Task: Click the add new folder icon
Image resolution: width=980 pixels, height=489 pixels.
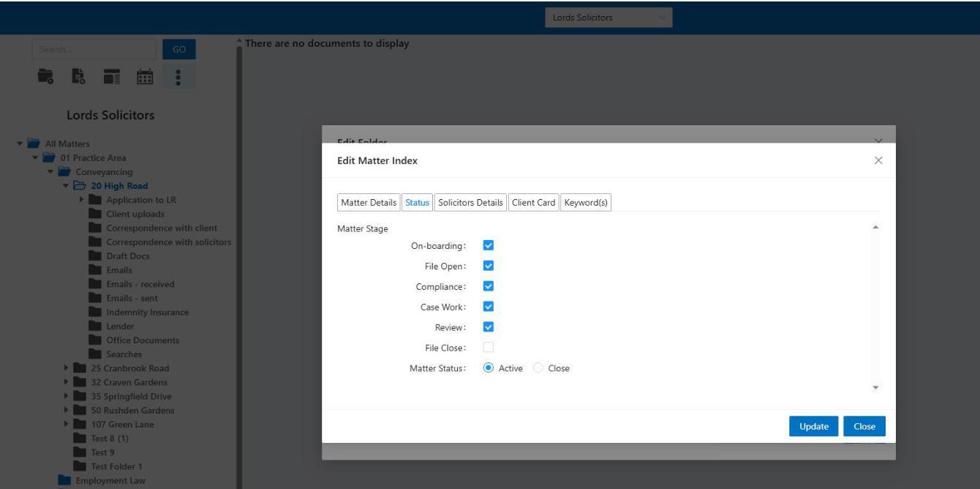Action: [45, 77]
